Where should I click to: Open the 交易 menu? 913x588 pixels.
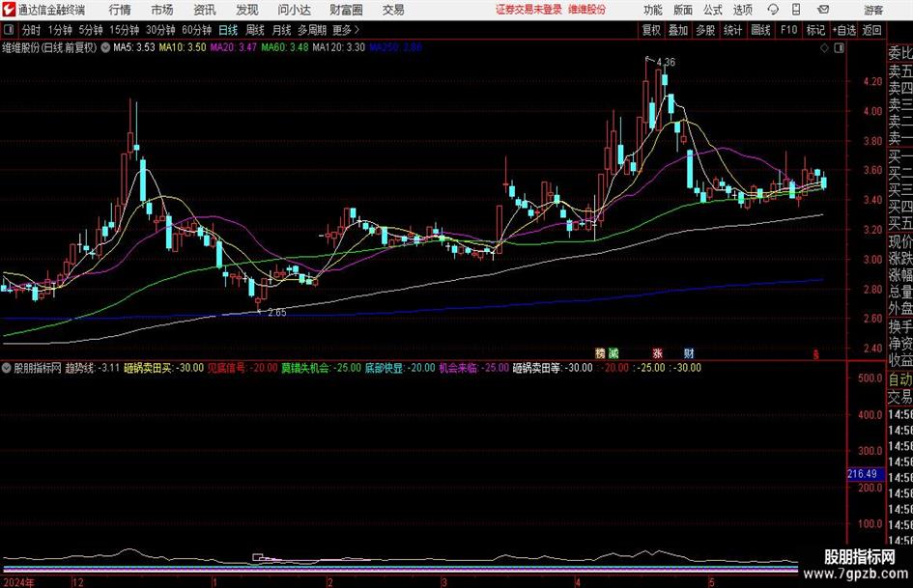[393, 10]
